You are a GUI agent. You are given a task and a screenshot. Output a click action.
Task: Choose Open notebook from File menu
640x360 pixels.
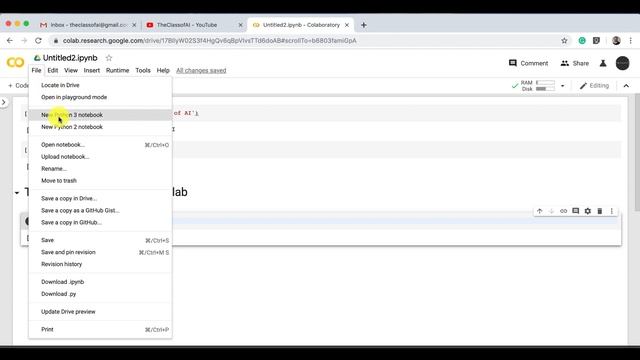click(100, 145)
